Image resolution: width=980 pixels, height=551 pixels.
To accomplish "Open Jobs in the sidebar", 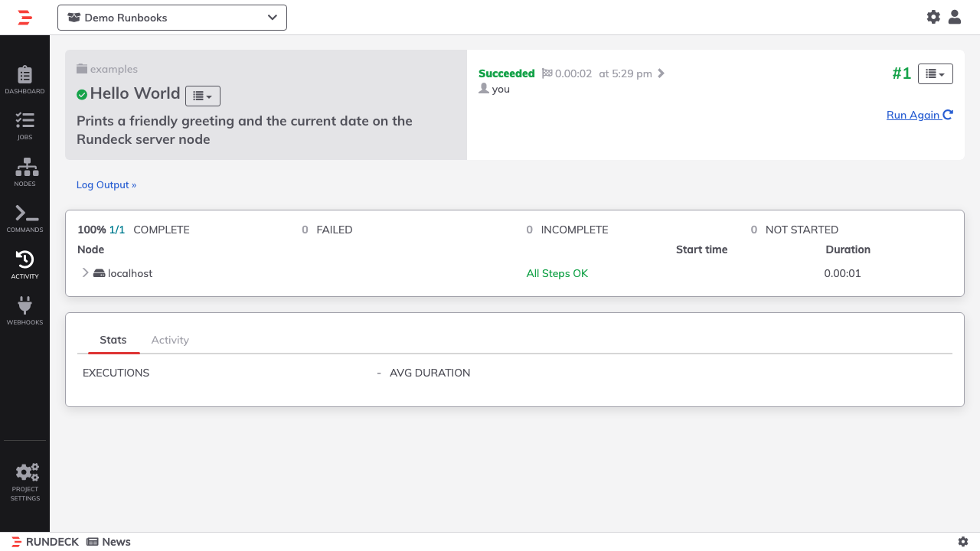I will tap(24, 126).
